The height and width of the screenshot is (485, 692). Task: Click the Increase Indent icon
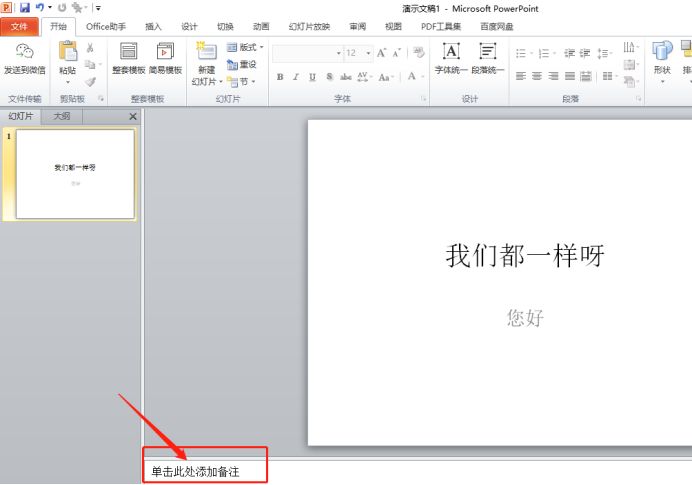585,53
